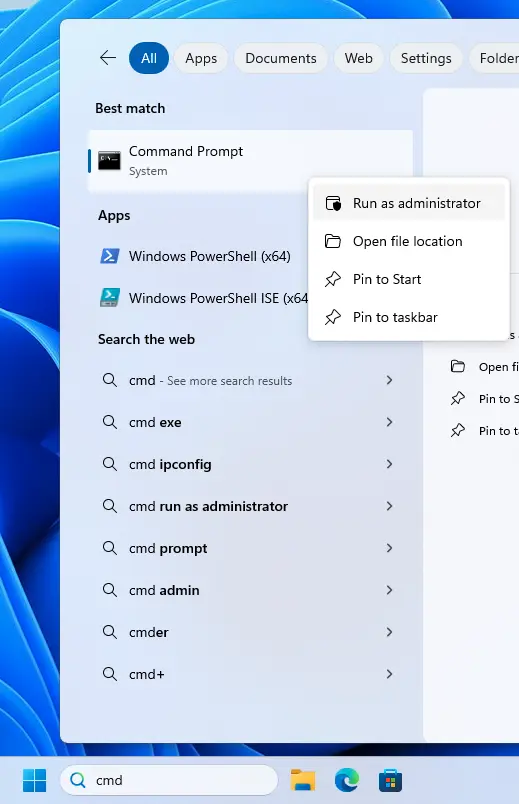Click the search icon beside 'cmd prompt'
Image resolution: width=519 pixels, height=804 pixels.
click(x=110, y=549)
